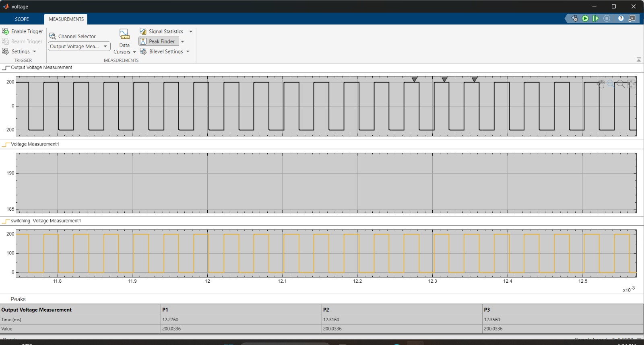Click the black legend line icon of Output Voltage
The image size is (644, 345).
[x=6, y=68]
